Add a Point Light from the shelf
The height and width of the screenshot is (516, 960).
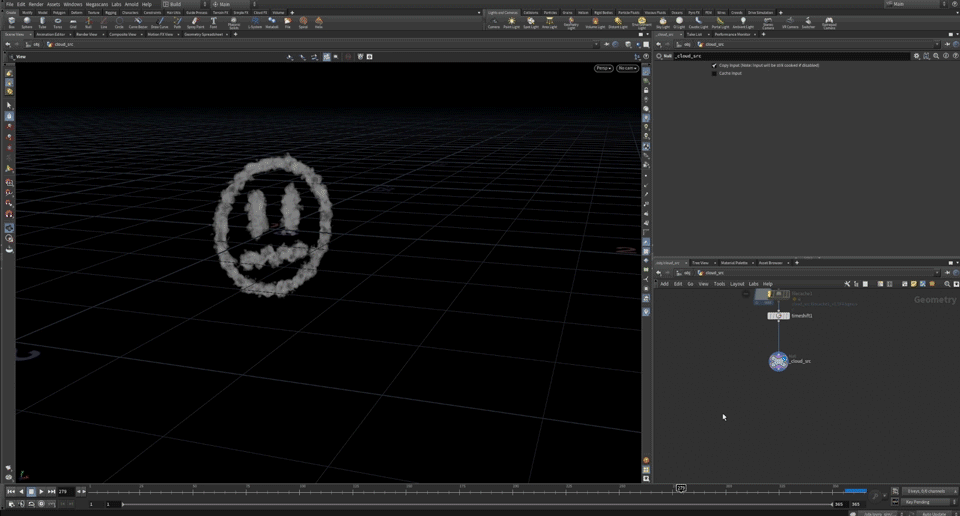pos(511,23)
